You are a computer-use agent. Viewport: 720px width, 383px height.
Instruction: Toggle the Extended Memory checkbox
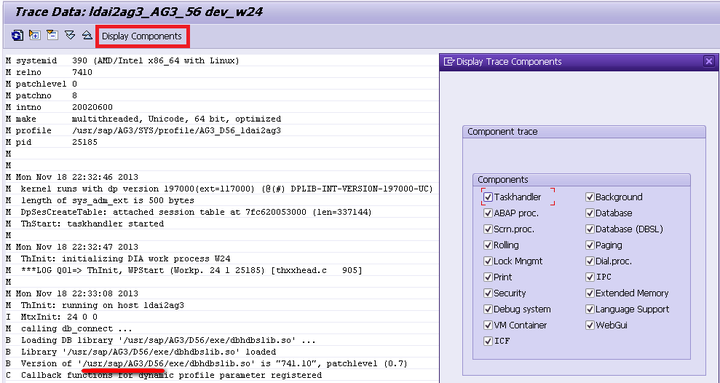coord(590,293)
